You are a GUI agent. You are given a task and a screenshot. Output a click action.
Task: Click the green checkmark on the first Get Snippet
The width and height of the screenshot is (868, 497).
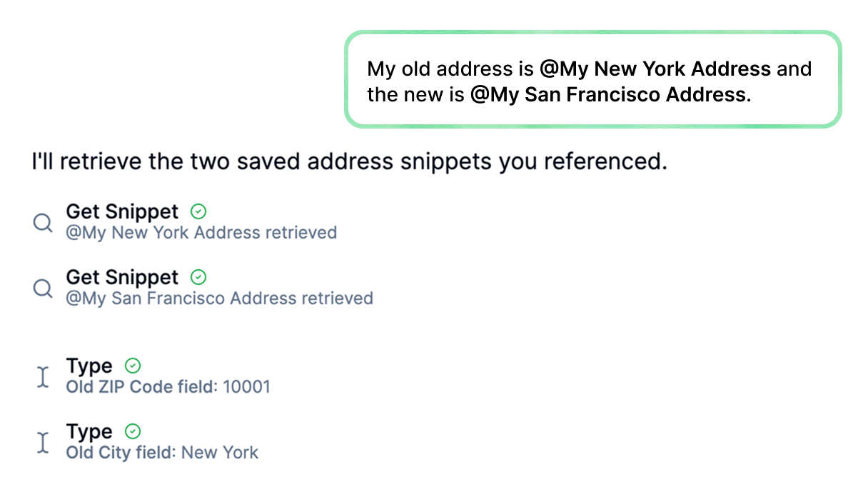click(x=198, y=211)
